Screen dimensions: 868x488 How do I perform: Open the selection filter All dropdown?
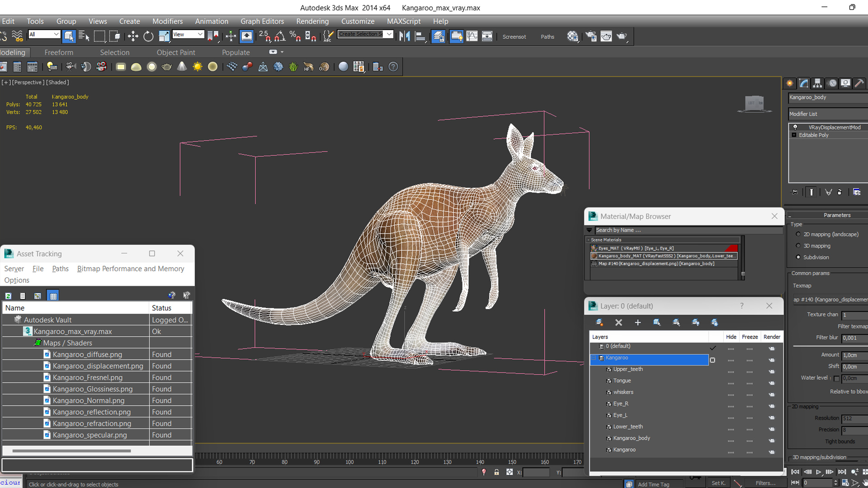(x=44, y=34)
